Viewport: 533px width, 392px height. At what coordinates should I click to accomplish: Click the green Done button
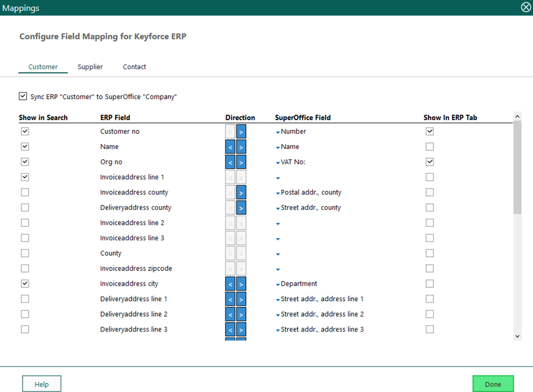493,384
